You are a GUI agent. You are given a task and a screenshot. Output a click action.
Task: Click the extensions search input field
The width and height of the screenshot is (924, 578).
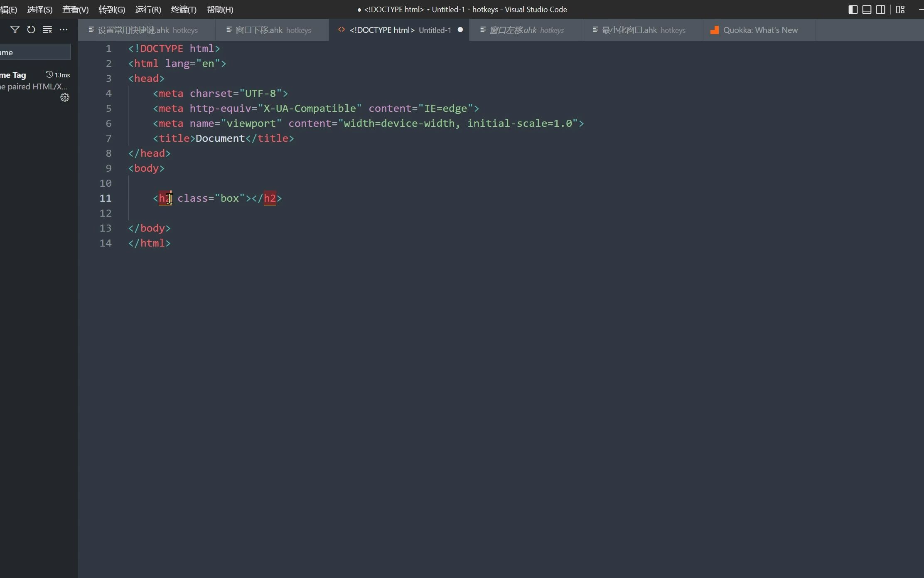point(35,52)
